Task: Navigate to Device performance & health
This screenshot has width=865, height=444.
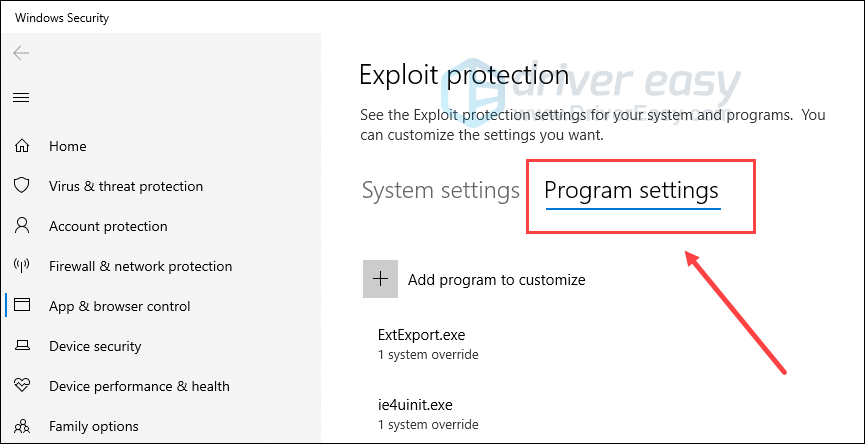Action: click(x=139, y=386)
